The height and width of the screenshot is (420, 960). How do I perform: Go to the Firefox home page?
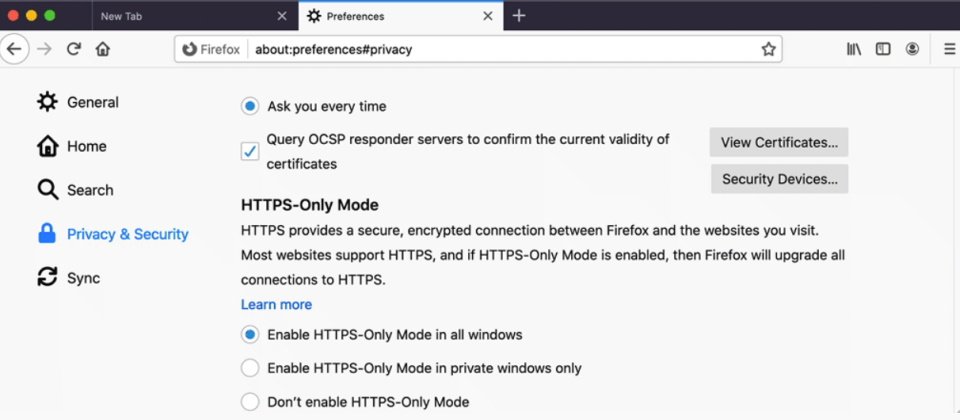pyautogui.click(x=102, y=49)
